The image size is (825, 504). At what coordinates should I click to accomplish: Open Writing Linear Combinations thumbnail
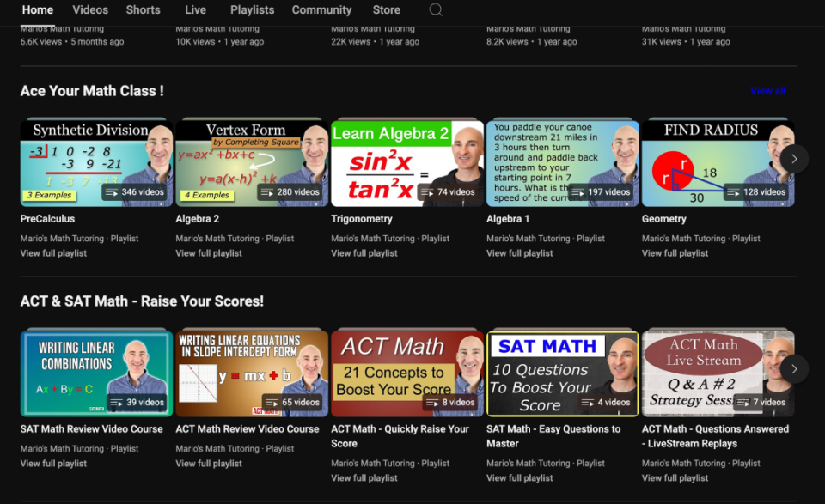(x=96, y=373)
